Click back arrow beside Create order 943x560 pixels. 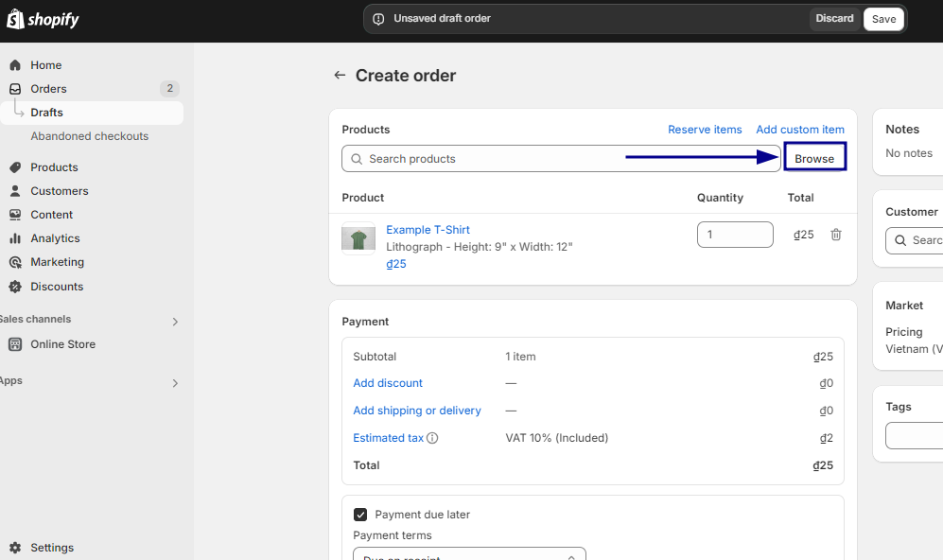[340, 75]
